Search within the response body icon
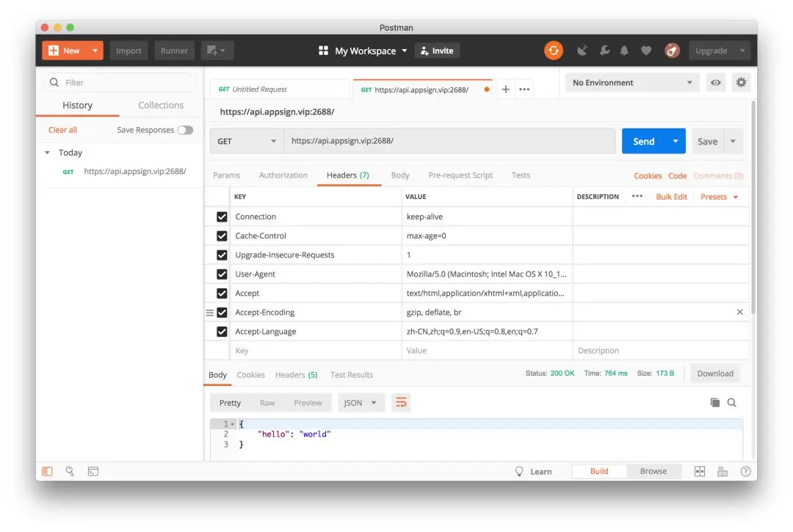This screenshot has width=793, height=532. click(x=732, y=403)
